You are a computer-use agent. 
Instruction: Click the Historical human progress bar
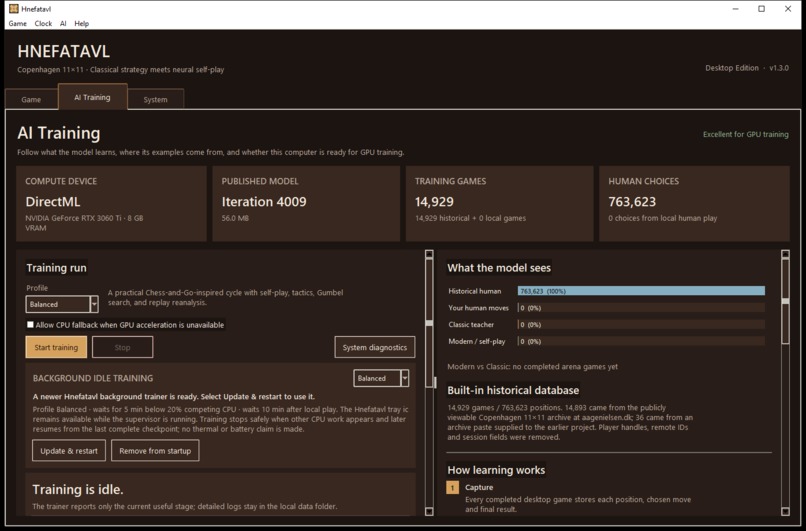coord(641,291)
